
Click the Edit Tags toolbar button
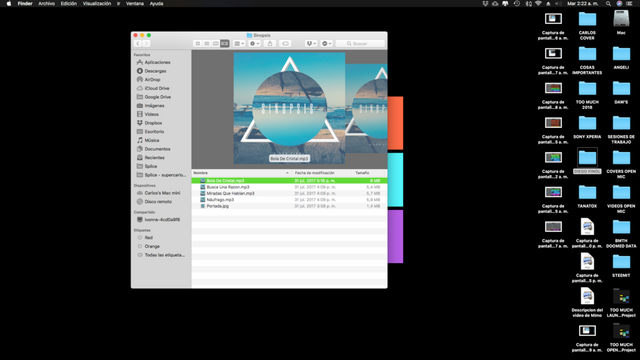point(285,43)
